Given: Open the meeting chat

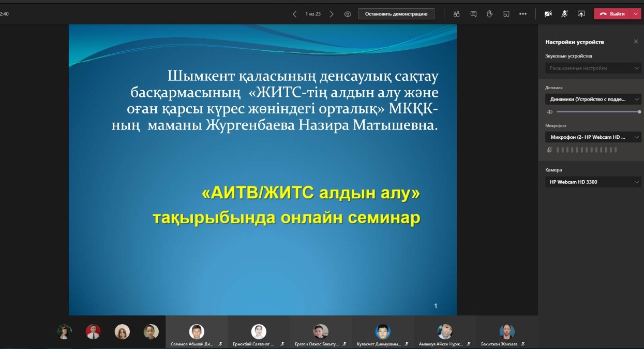Looking at the screenshot, I should point(473,14).
